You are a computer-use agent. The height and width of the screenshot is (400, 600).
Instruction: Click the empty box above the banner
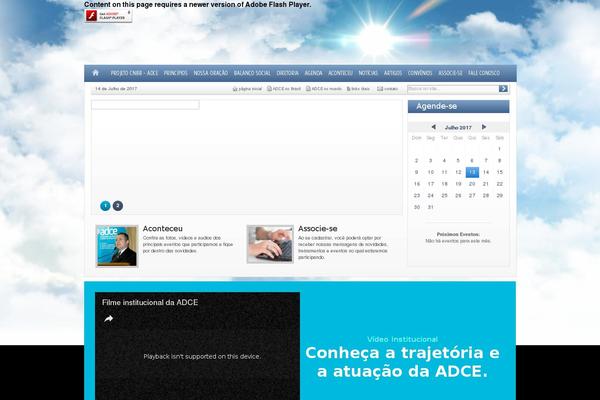pyautogui.click(x=145, y=105)
